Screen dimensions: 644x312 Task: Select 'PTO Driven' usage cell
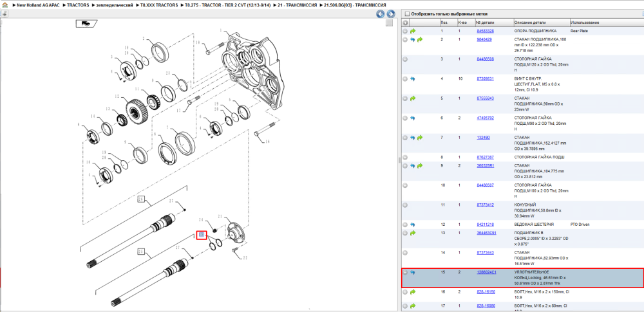pyautogui.click(x=580, y=225)
